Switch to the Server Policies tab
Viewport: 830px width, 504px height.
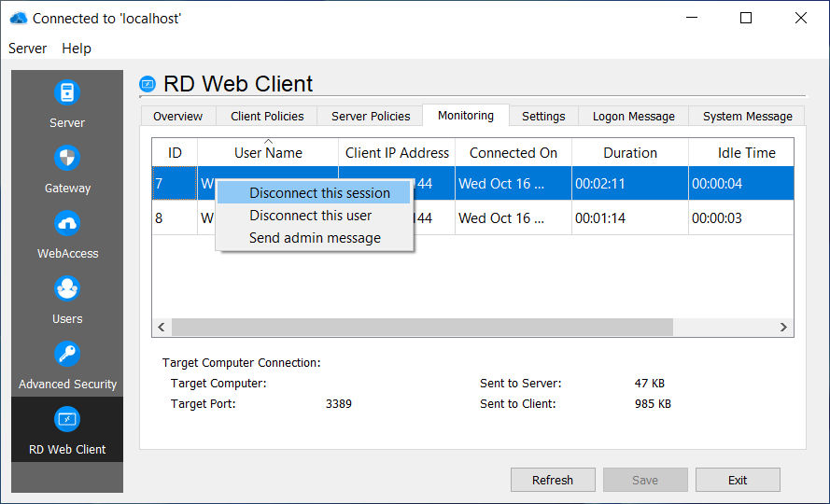point(371,116)
